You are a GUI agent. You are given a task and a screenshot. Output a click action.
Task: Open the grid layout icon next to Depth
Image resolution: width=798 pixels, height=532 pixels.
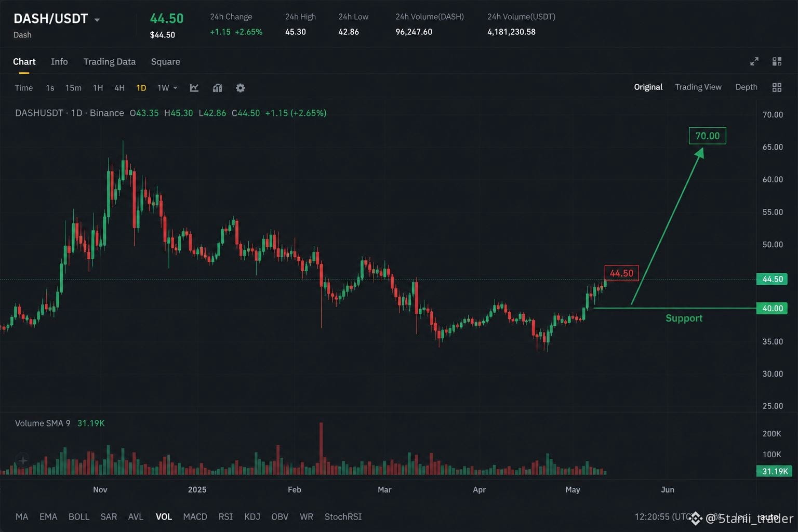click(x=777, y=87)
